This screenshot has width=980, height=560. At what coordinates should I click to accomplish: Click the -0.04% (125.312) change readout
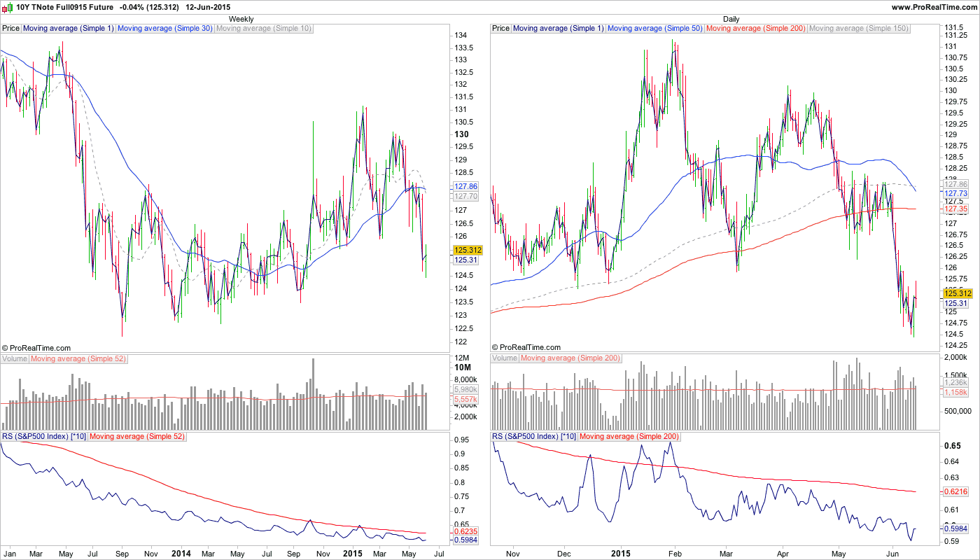click(148, 7)
